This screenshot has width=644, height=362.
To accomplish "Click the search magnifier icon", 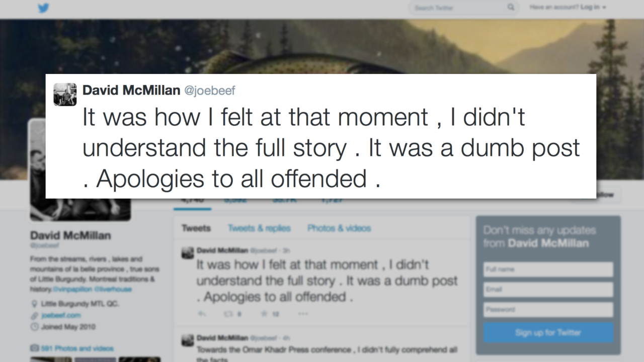I will coord(511,8).
